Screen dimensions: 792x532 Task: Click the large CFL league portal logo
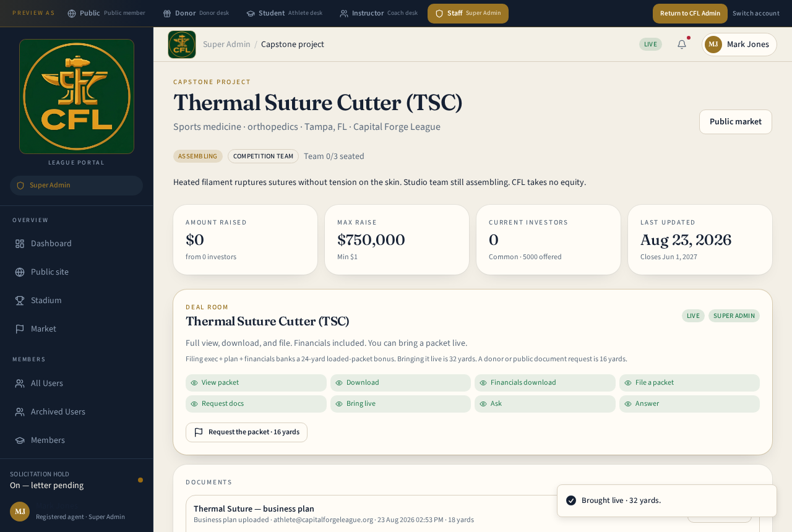(77, 97)
